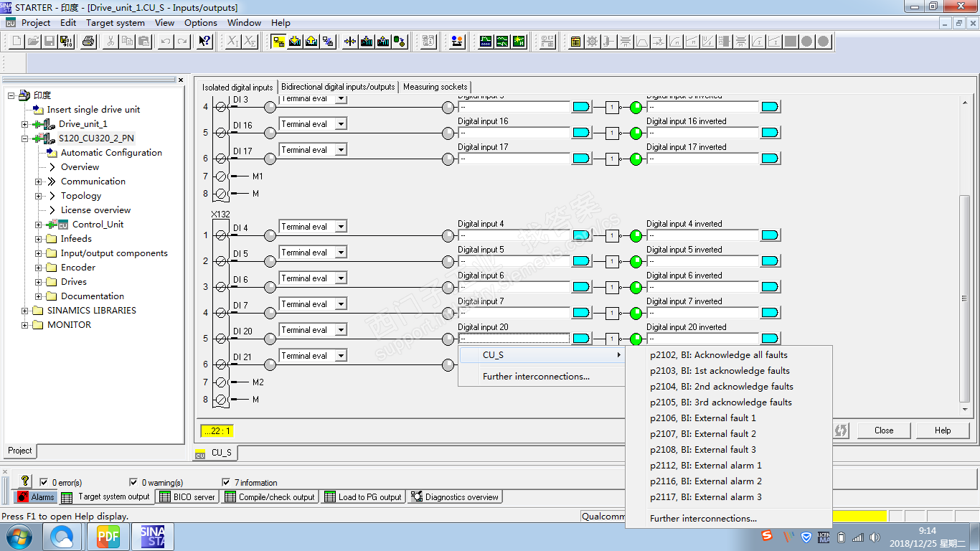Open the Terminal eval dropdown for DI 21

[x=341, y=356]
